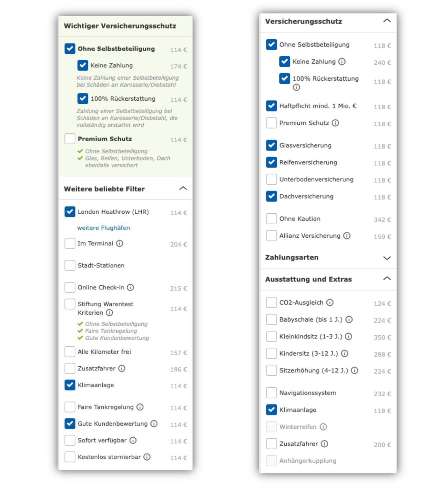Enable Unterbodenversicherung checkbox
This screenshot has height=489, width=448.
[x=272, y=179]
